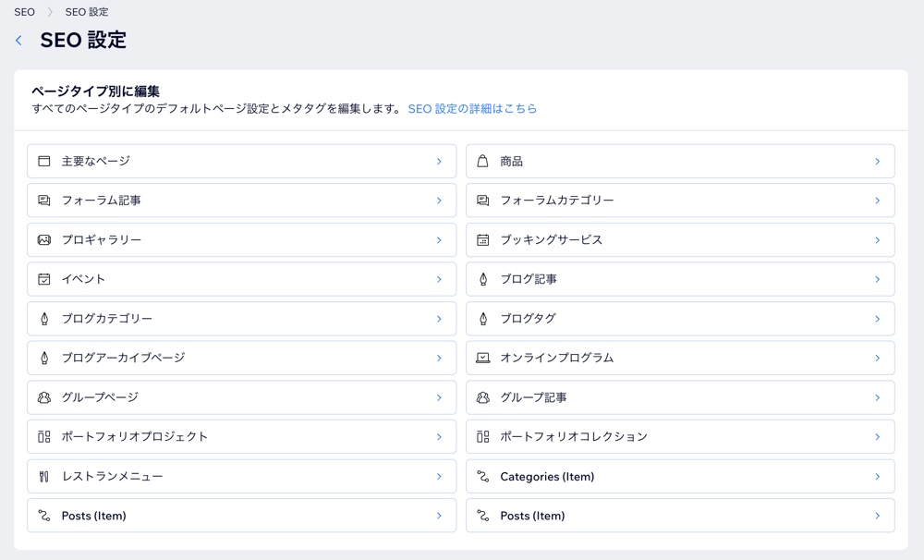This screenshot has height=560, width=924.
Task: Choose the プロギャラリー label
Action: point(102,240)
